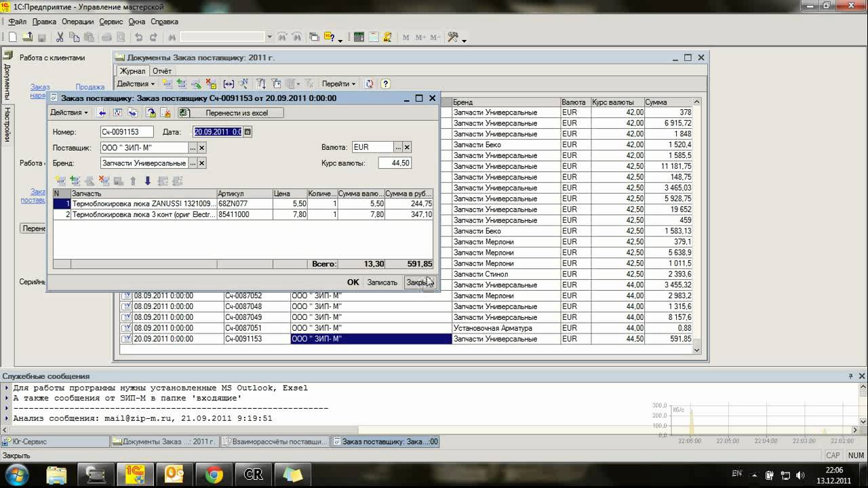
Task: Open the tools hammer-and-wrench icon
Action: click(453, 37)
